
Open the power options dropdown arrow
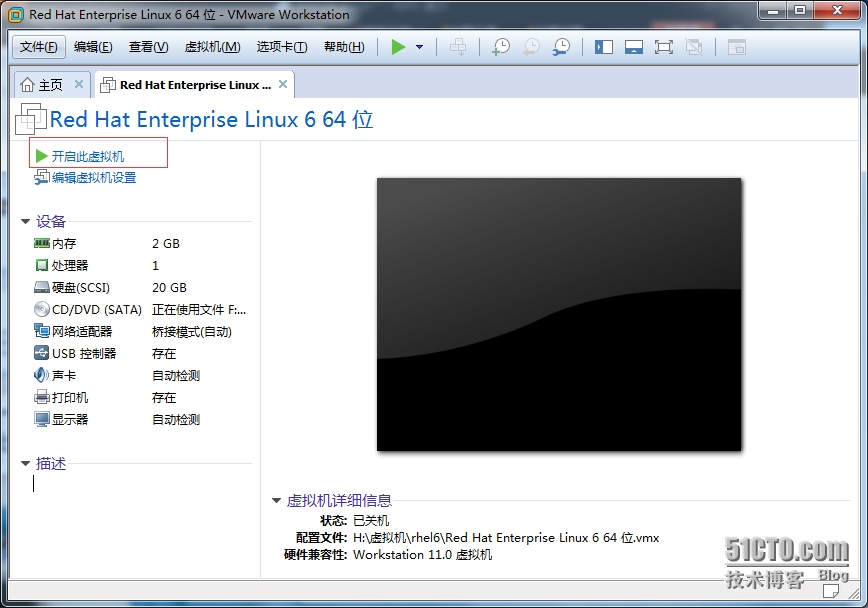[420, 47]
